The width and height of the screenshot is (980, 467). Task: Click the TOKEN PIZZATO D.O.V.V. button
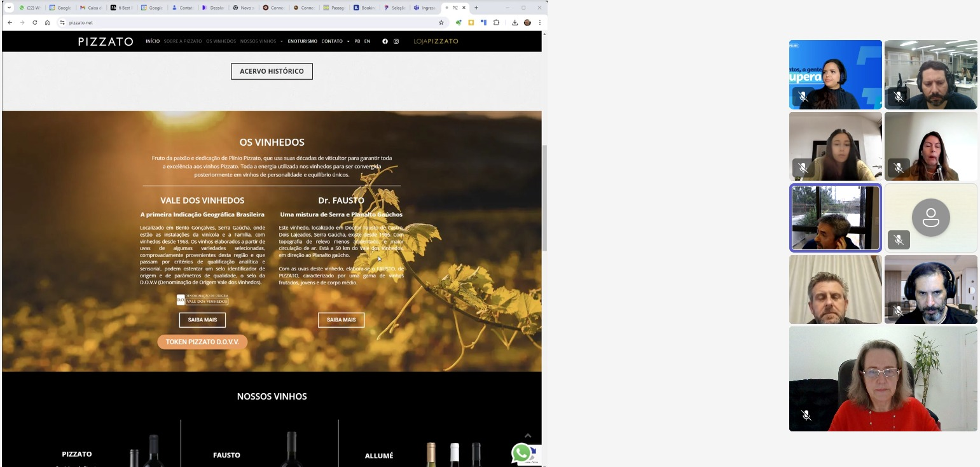tap(202, 342)
